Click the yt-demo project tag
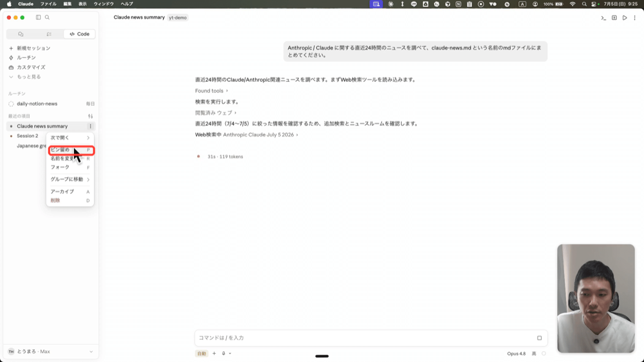Image resolution: width=644 pixels, height=362 pixels. pyautogui.click(x=178, y=17)
